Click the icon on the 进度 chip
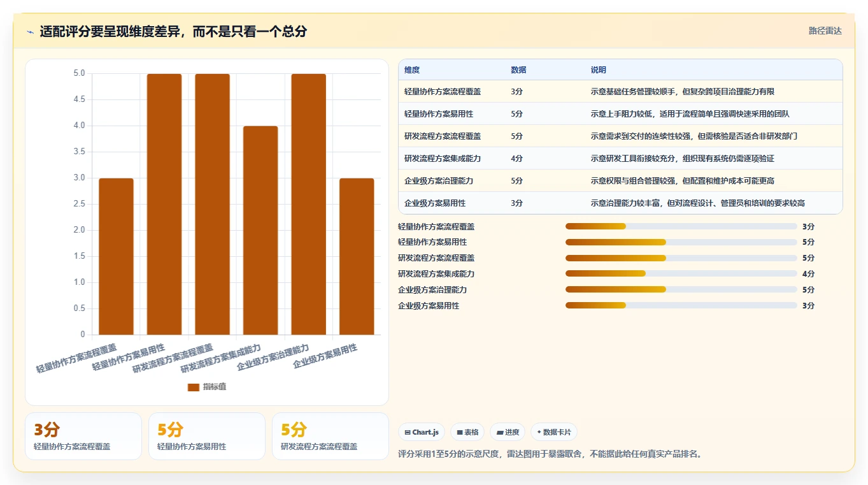 pos(500,432)
